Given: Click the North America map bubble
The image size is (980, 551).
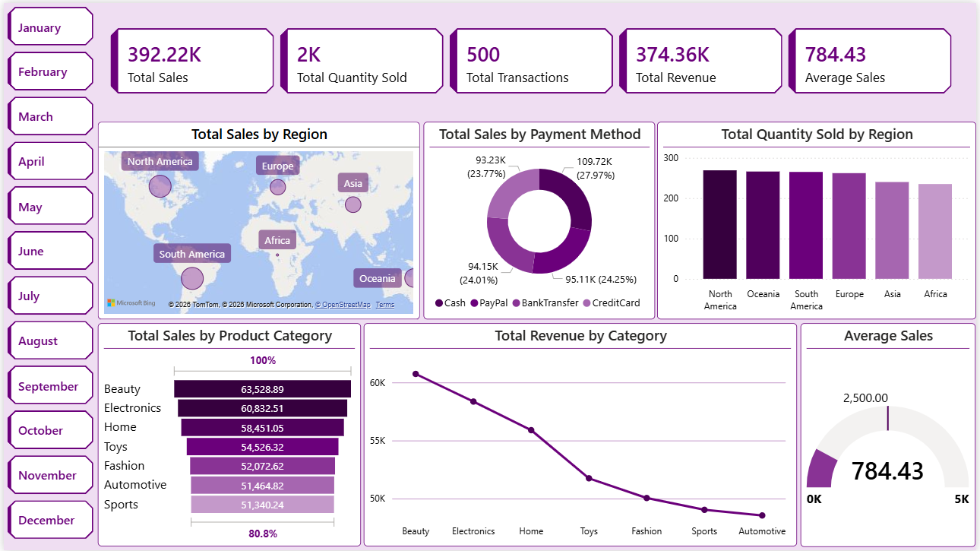Looking at the screenshot, I should [160, 186].
